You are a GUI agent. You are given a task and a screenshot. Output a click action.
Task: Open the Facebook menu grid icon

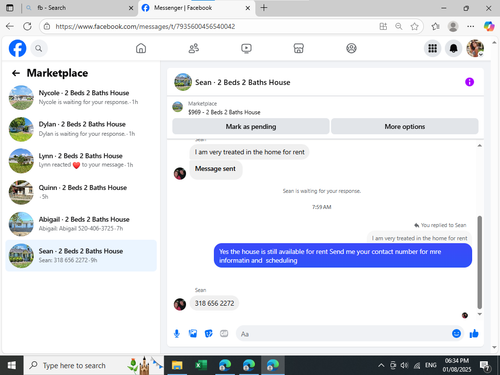pyautogui.click(x=433, y=48)
